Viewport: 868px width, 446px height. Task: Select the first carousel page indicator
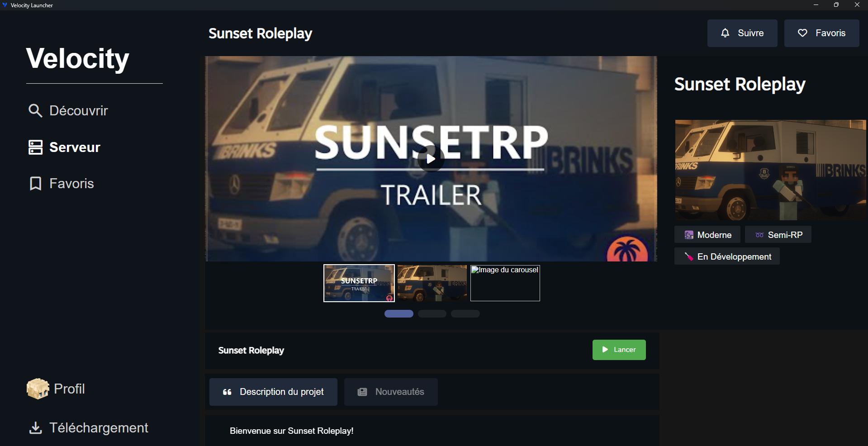399,313
